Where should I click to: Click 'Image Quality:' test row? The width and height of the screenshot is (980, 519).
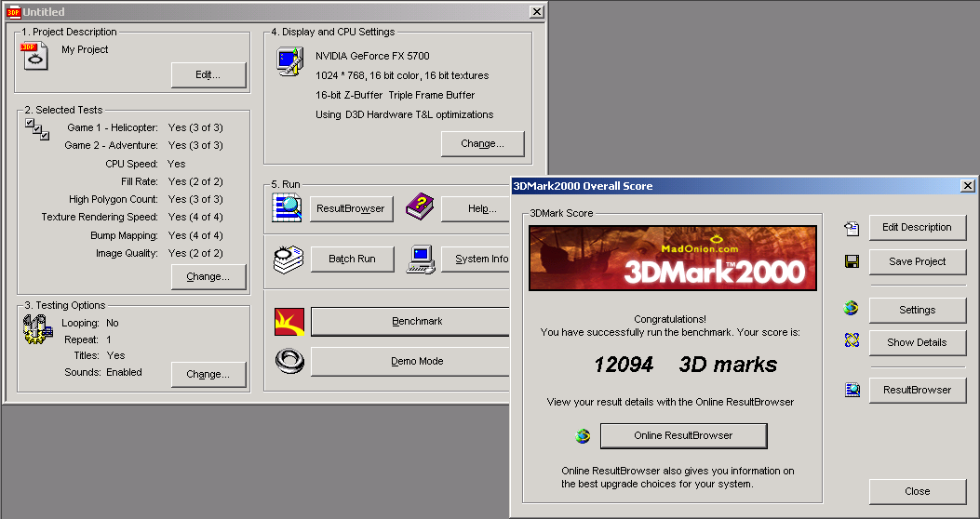tap(159, 253)
